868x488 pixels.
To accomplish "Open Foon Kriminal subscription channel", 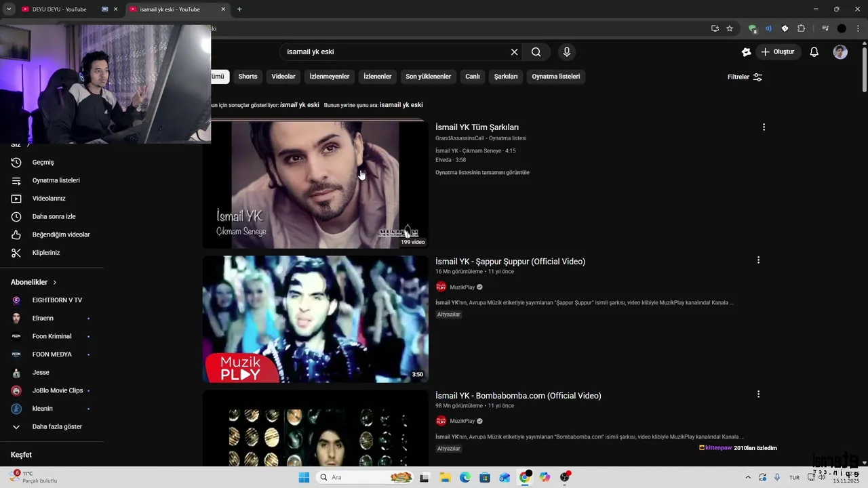I will (52, 336).
